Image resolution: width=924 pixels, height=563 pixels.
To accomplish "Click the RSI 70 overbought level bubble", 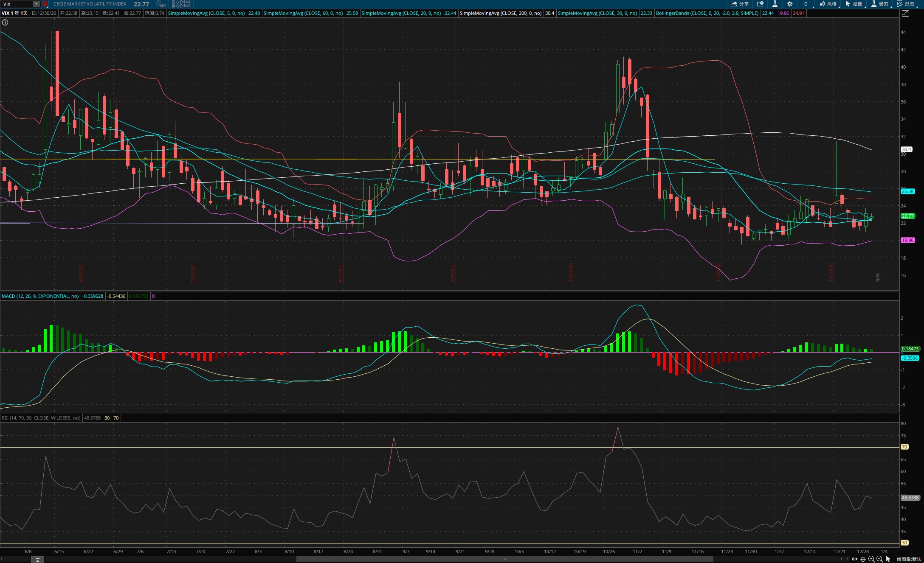I will point(904,447).
